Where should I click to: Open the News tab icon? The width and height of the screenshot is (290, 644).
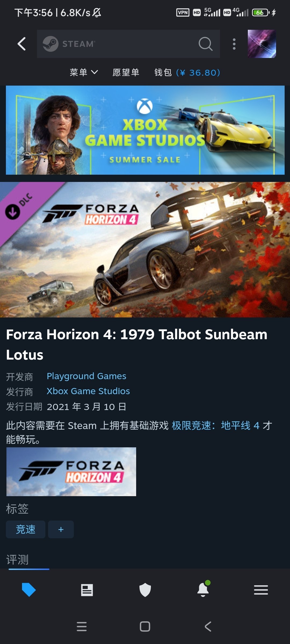click(x=87, y=590)
